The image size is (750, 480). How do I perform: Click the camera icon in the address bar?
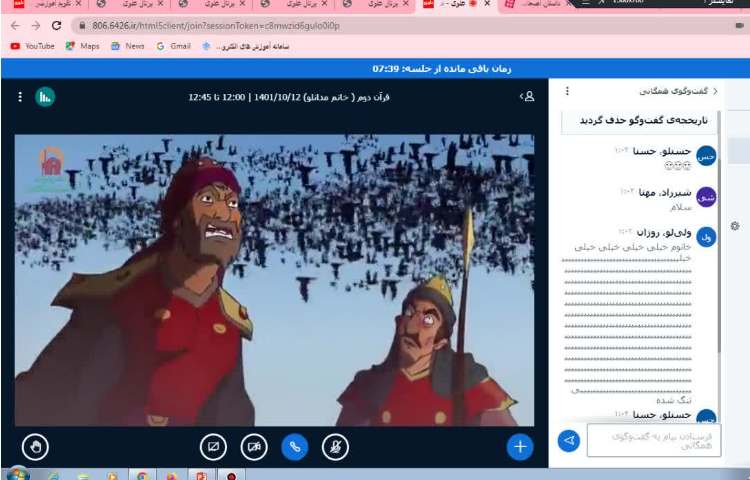739,25
